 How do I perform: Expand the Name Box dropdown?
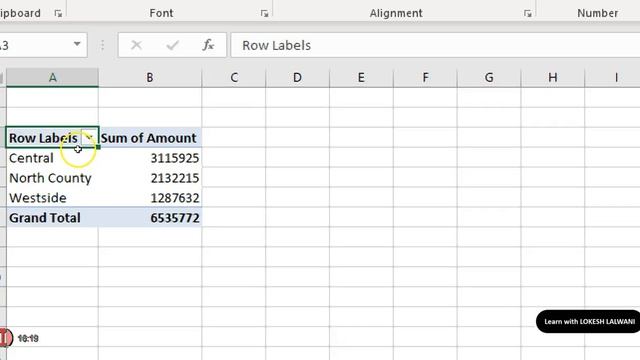(77, 44)
